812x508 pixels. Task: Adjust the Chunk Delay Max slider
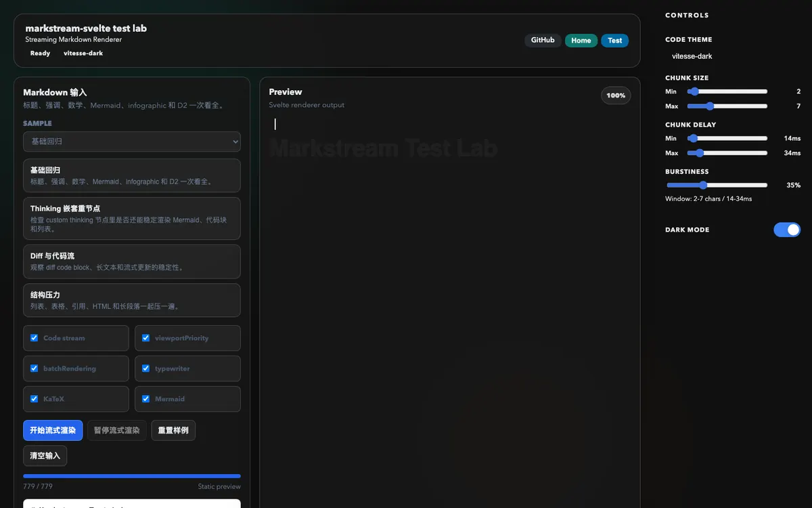[x=727, y=153]
